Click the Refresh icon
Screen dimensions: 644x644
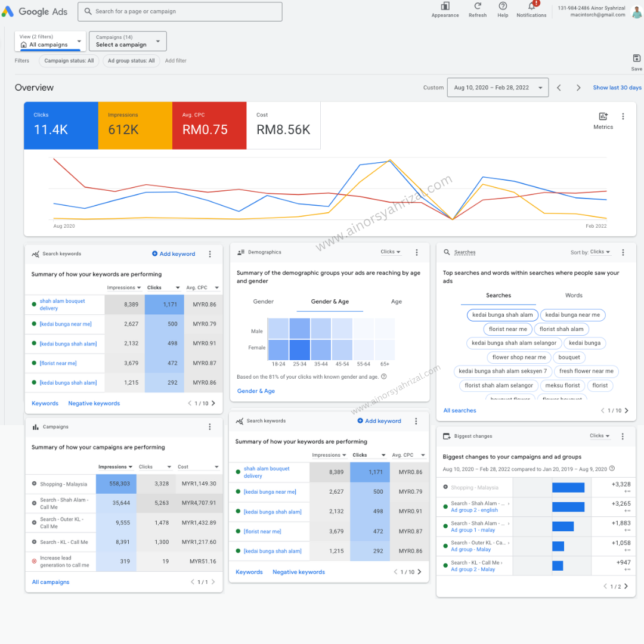(x=478, y=7)
